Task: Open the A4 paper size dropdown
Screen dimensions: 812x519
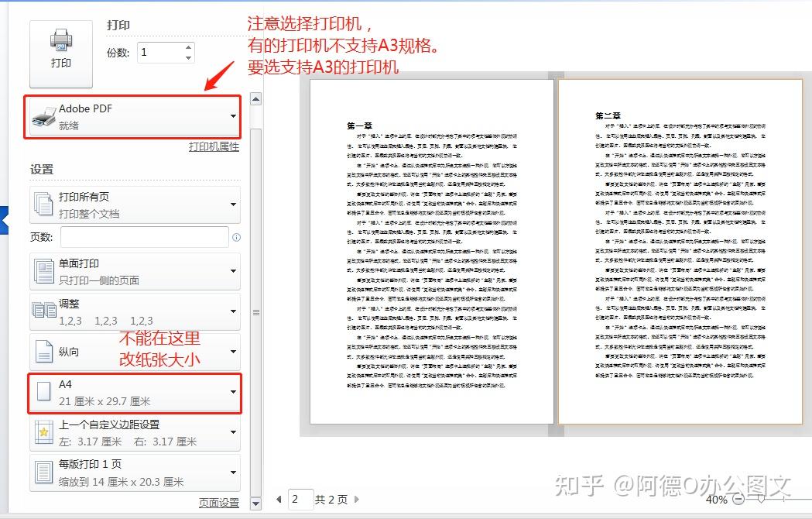Action: click(231, 393)
